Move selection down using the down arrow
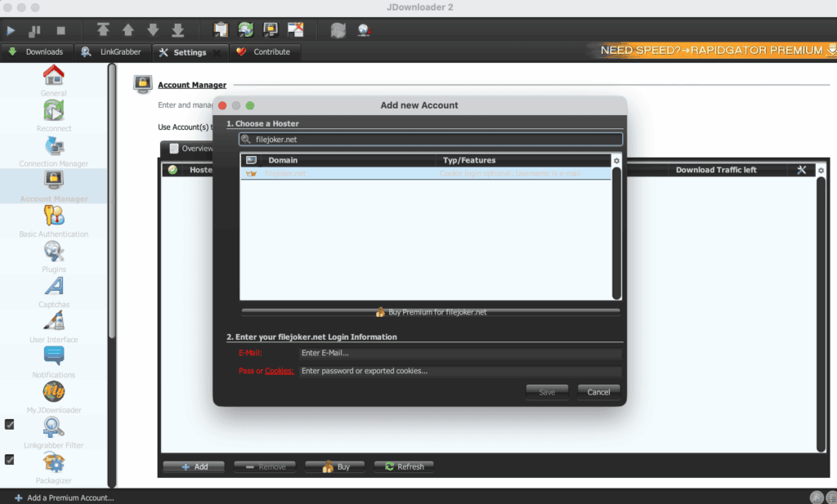837x504 pixels. [153, 30]
